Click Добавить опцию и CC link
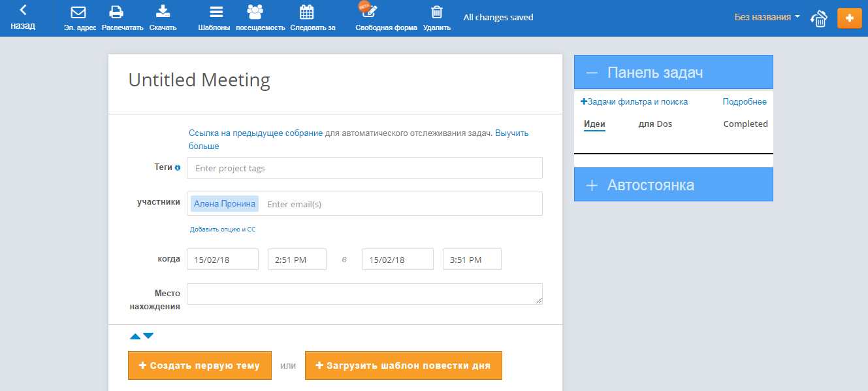 pos(223,229)
